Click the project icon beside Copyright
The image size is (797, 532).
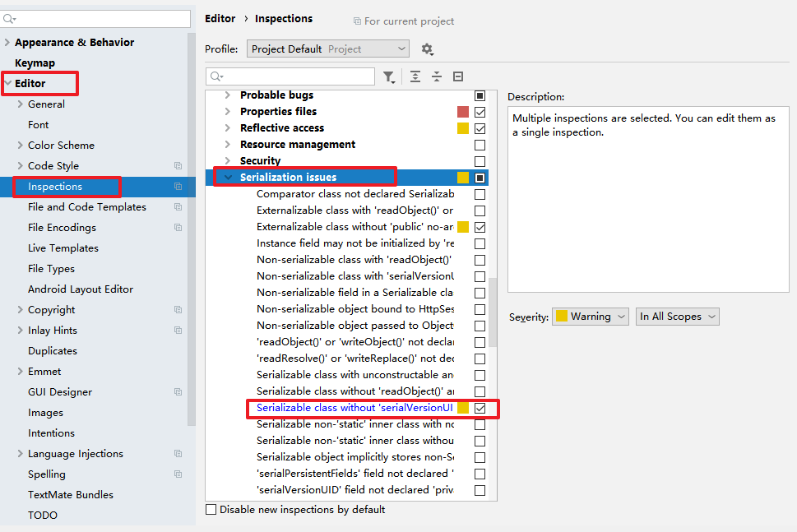(x=178, y=309)
